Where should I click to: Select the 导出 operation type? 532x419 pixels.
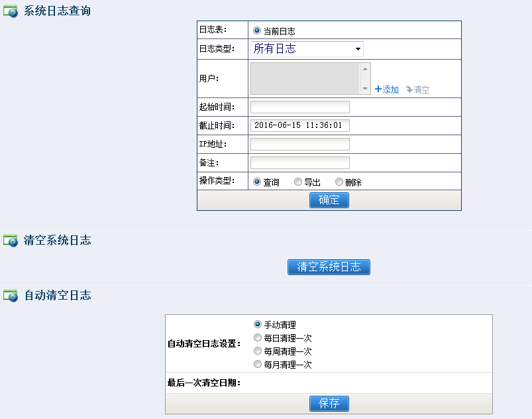click(x=298, y=182)
